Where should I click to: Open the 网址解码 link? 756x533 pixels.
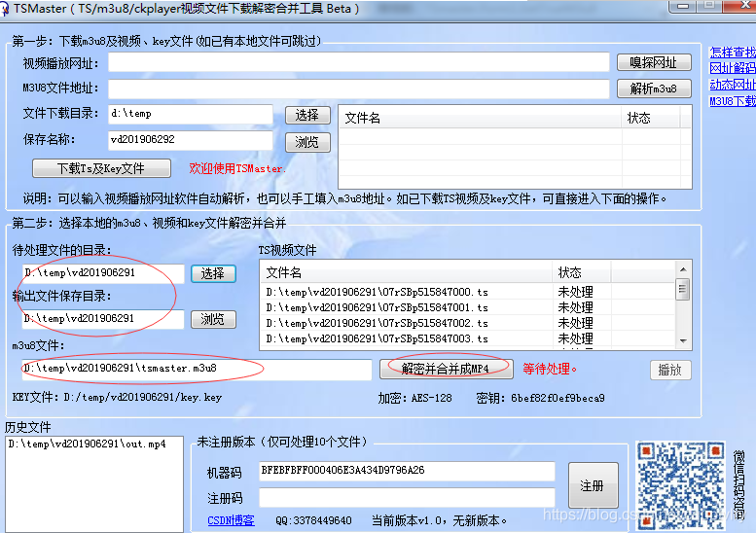click(x=733, y=68)
